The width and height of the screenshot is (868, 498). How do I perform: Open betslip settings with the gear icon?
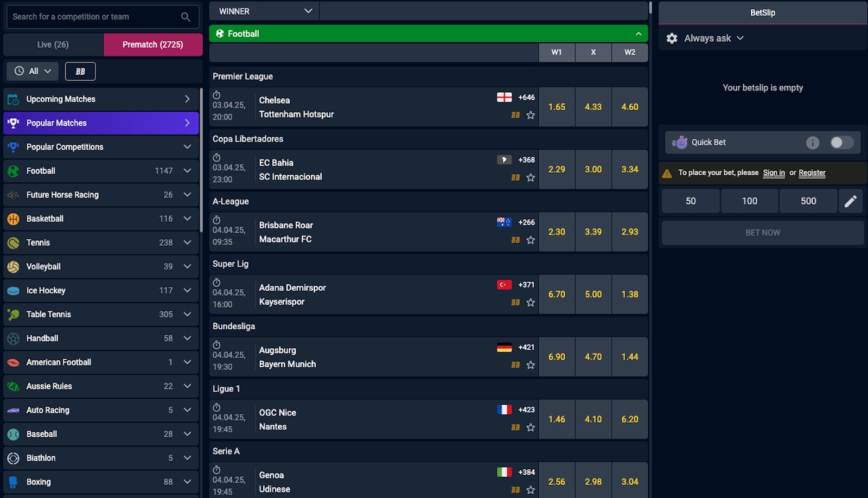coord(672,38)
